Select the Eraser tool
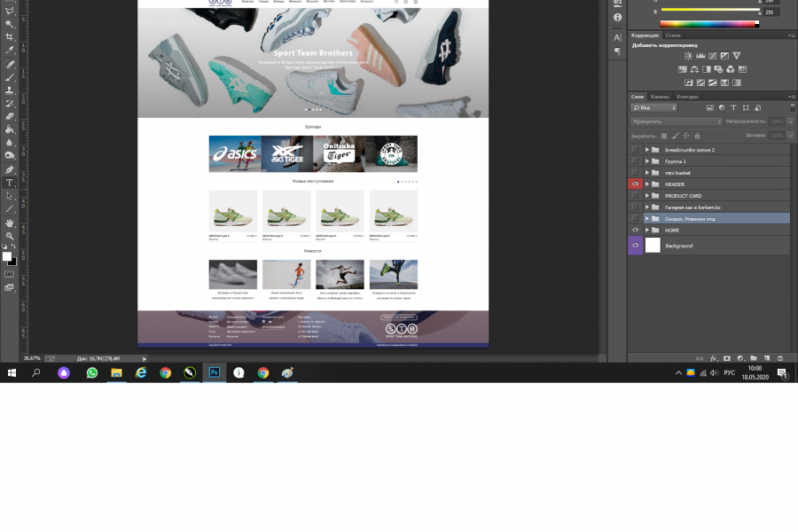 coord(9,116)
